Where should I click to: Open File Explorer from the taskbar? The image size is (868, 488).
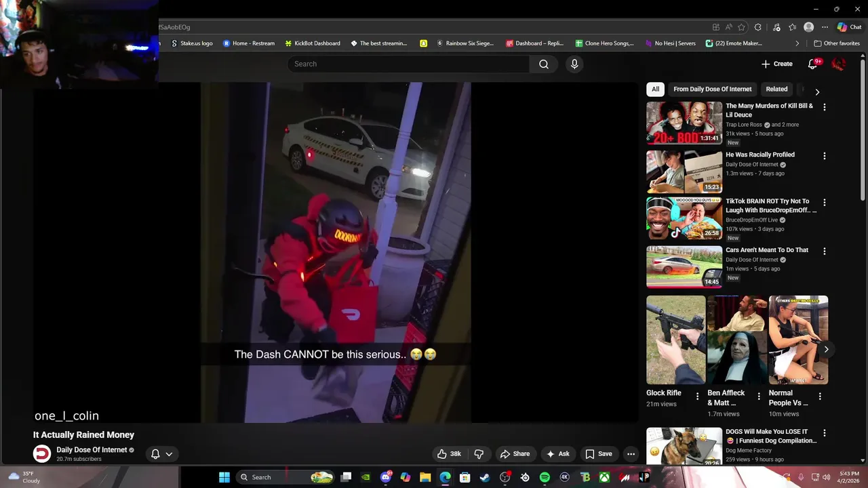pyautogui.click(x=425, y=477)
